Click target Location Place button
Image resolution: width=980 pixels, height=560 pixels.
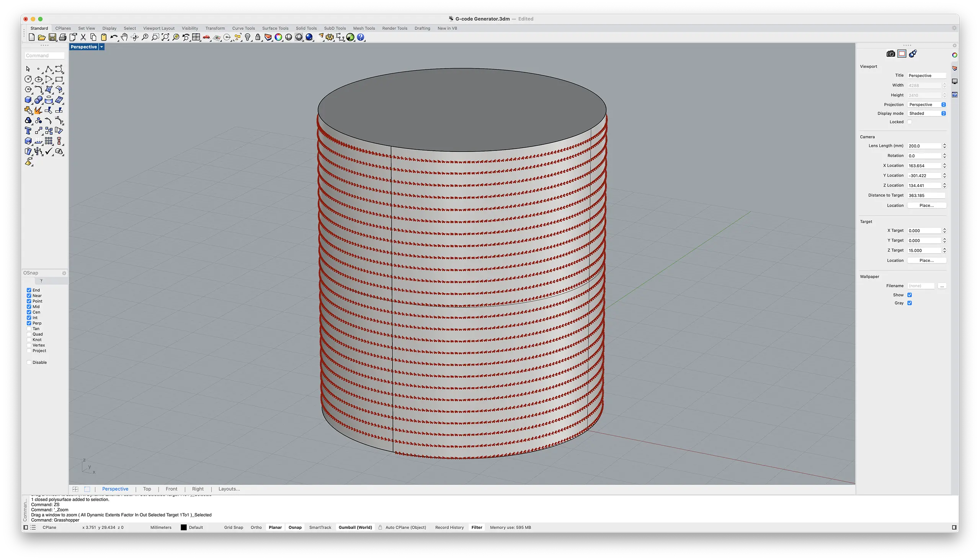pos(926,260)
